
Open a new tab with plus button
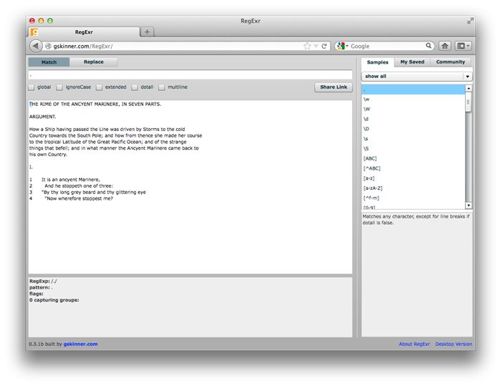(147, 32)
